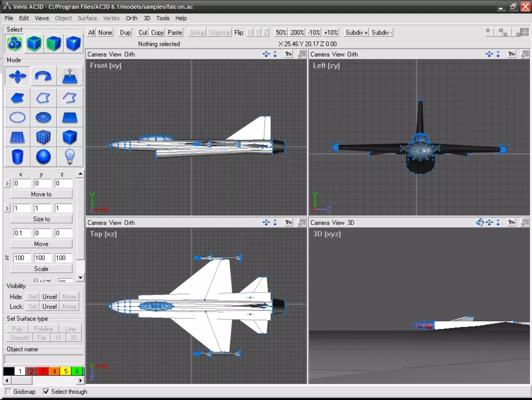The width and height of the screenshot is (532, 400).
Task: Open Camera menu in Top view header
Action: tap(97, 222)
